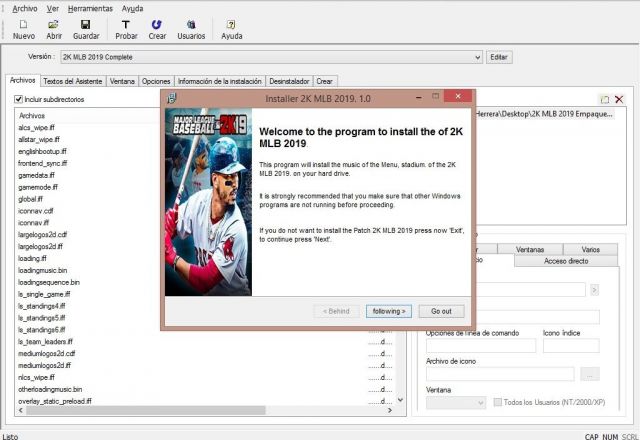Click the following > button
This screenshot has height=440, width=640.
(389, 311)
